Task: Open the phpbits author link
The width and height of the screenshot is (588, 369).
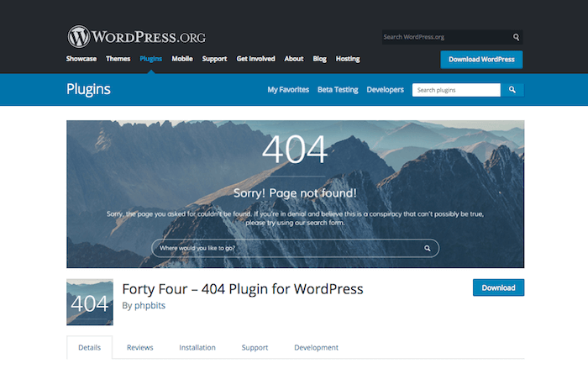Action: point(150,305)
